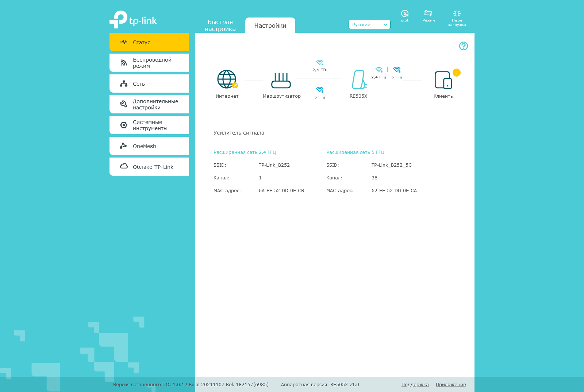Viewport: 584px width, 392px height.
Task: Click the Системные инструменты gear icon
Action: coord(124,125)
